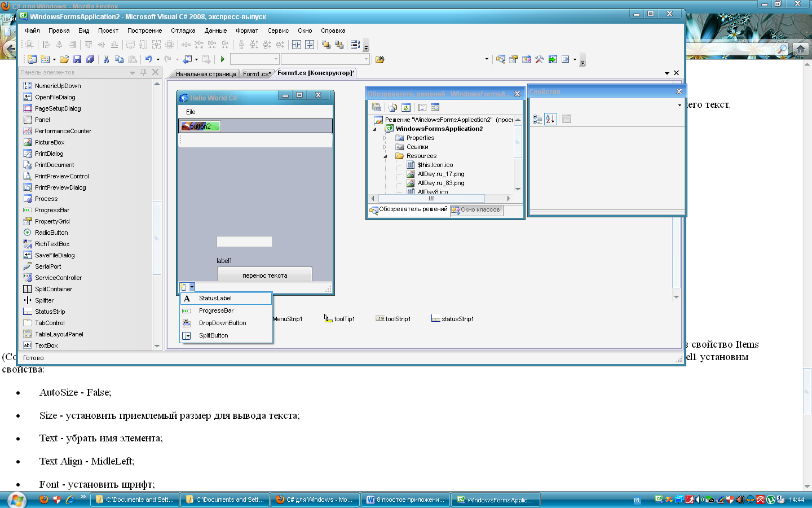This screenshot has width=812, height=508.
Task: Open the Properties object selector dropdown
Action: pos(679,105)
